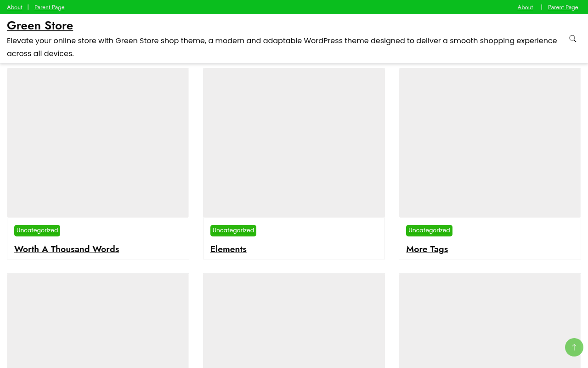Image resolution: width=588 pixels, height=368 pixels.
Task: Open the About link in the top-right menu
Action: coord(525,7)
